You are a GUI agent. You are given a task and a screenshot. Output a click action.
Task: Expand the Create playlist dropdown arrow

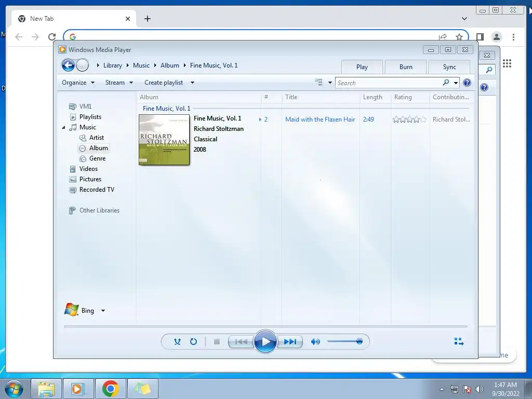point(192,83)
